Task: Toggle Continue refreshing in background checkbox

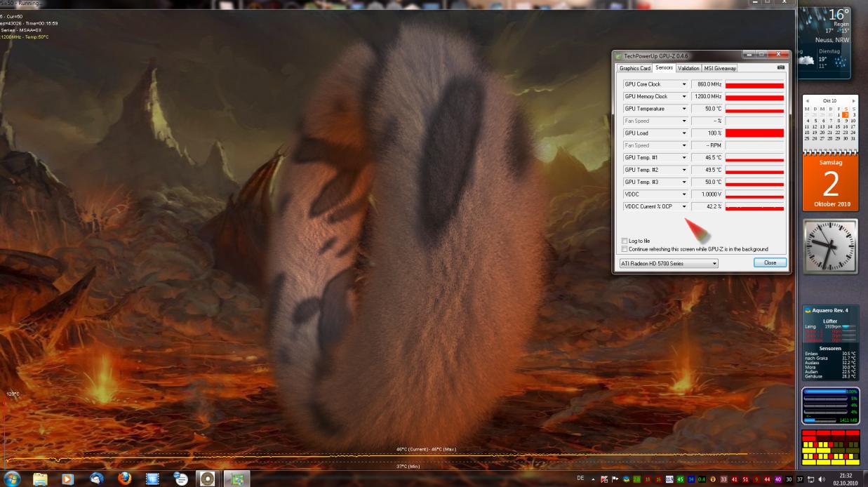Action: [x=625, y=248]
